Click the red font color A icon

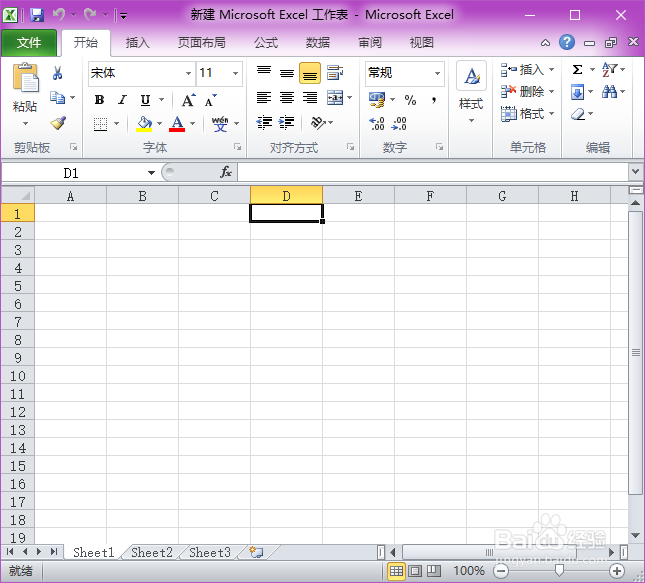point(177,123)
